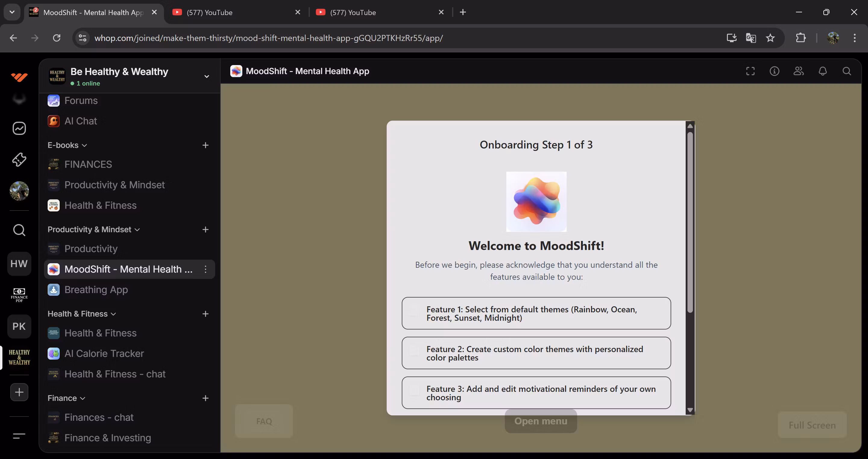Expand the Be Healthy & Wealthy dropdown chevron
Viewport: 868px width, 459px height.
pos(206,76)
